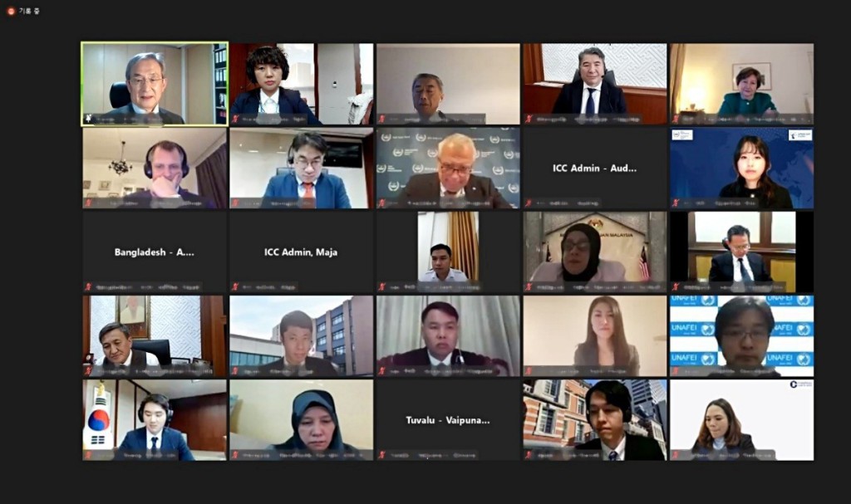Click the recording status text label
Image resolution: width=851 pixels, height=504 pixels.
(x=29, y=11)
